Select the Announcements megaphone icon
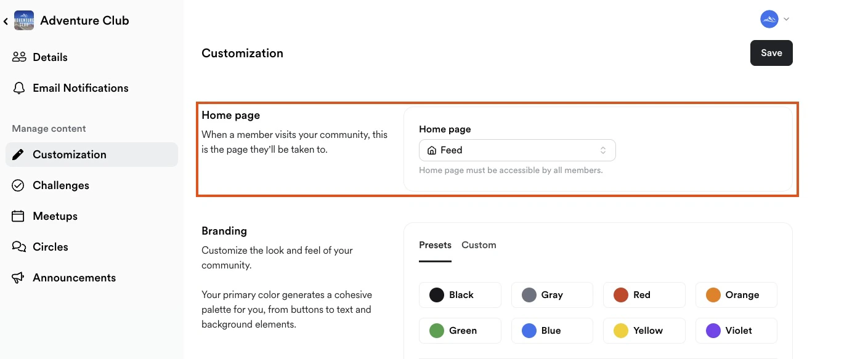The image size is (868, 359). (19, 277)
